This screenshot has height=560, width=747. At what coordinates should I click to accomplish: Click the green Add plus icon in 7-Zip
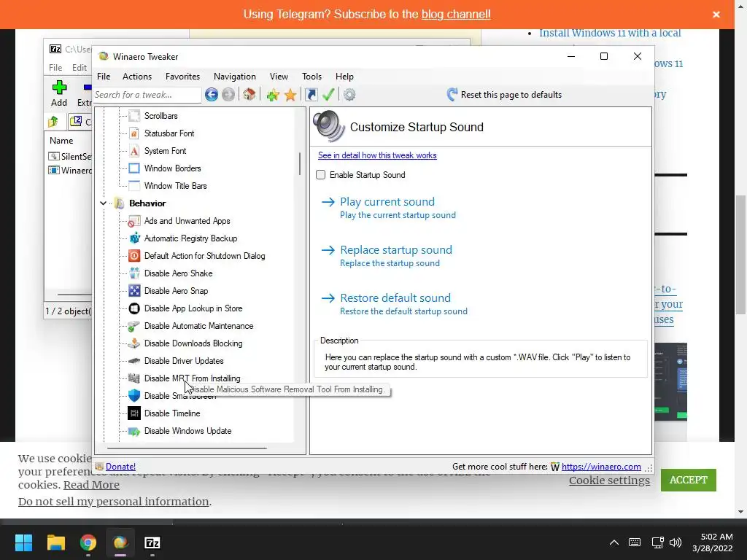(59, 87)
